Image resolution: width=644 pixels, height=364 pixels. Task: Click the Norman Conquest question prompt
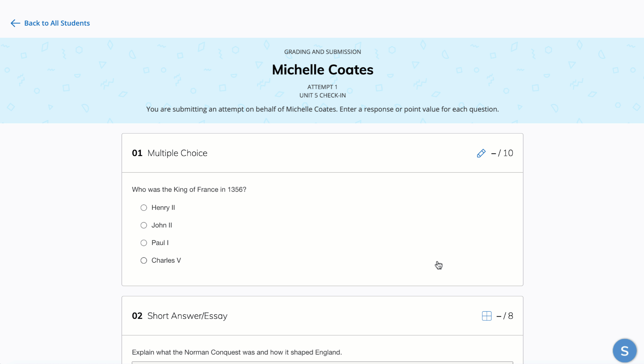(x=237, y=352)
